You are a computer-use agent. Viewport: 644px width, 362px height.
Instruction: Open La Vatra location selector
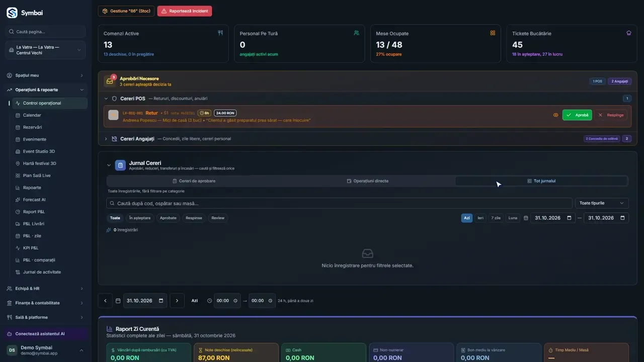point(45,50)
